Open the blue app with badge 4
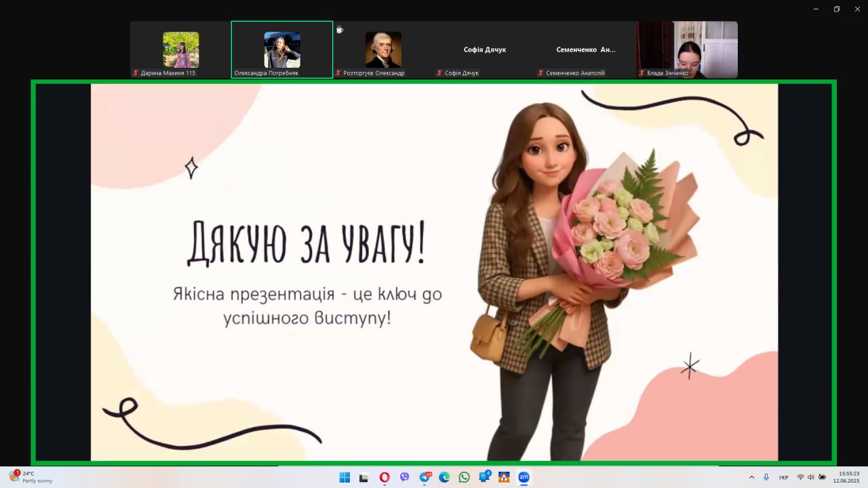This screenshot has height=488, width=868. point(485,476)
